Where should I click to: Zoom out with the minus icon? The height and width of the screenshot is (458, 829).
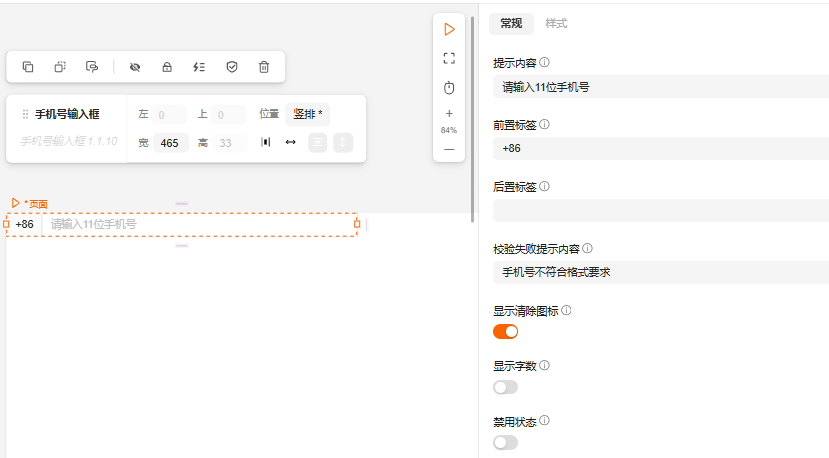pyautogui.click(x=449, y=150)
